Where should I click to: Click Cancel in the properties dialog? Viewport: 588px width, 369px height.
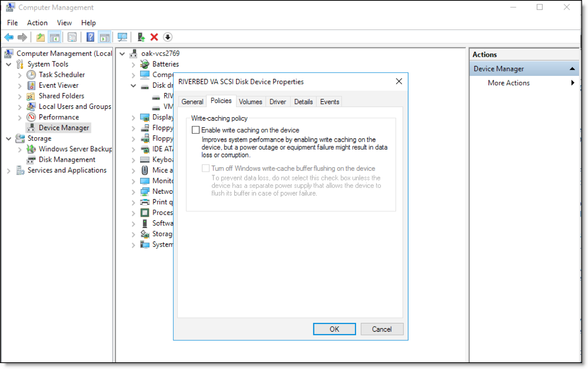382,329
